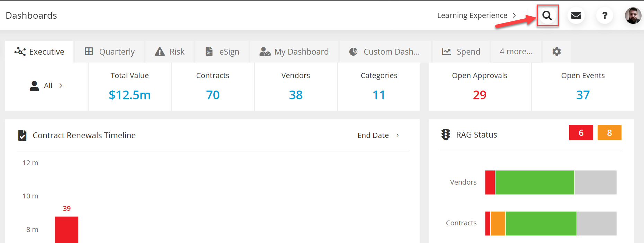Open the search magnifier icon
Screen dimensions: 644x243
tap(547, 16)
